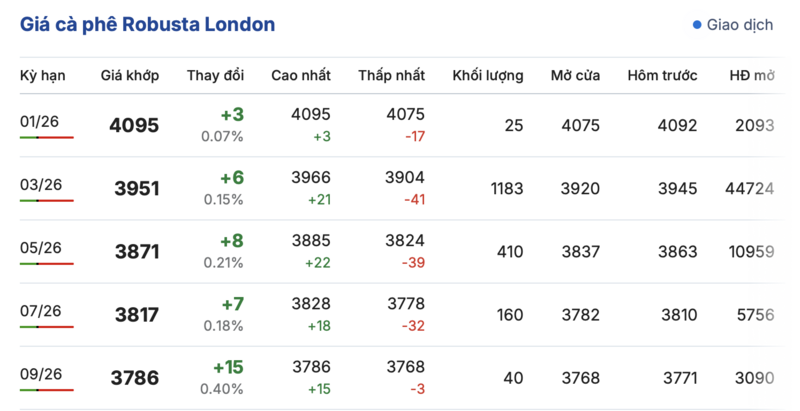
Task: Select the 09/26 contract term
Action: click(x=40, y=374)
